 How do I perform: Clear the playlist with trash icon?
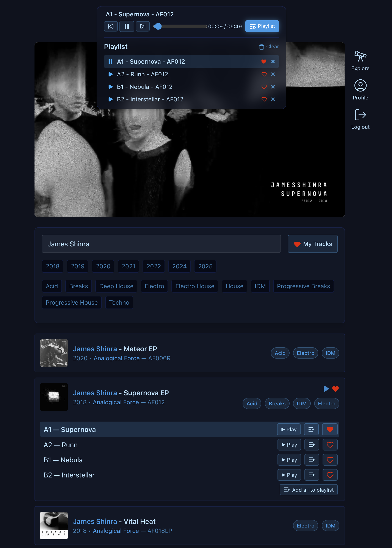[269, 47]
